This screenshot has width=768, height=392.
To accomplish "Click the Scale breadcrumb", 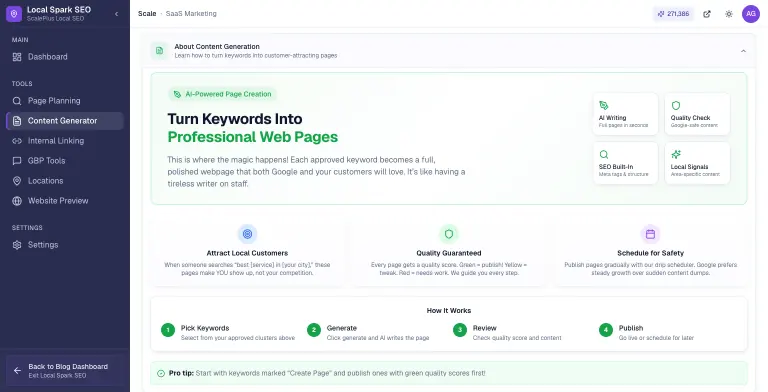I will [147, 14].
